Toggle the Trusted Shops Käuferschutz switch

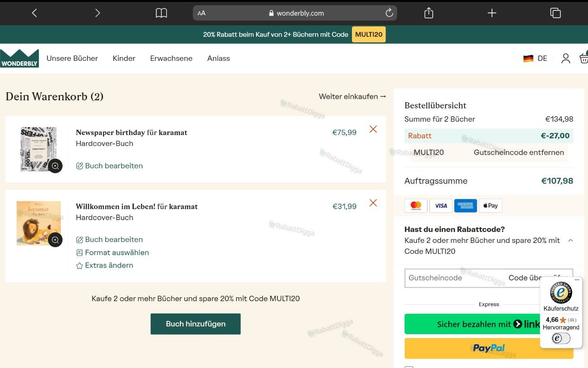561,339
